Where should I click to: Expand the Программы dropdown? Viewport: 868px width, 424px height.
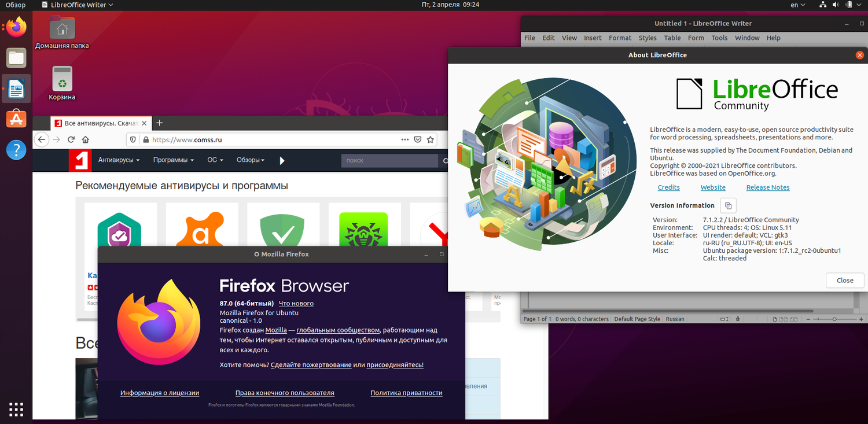pos(172,160)
